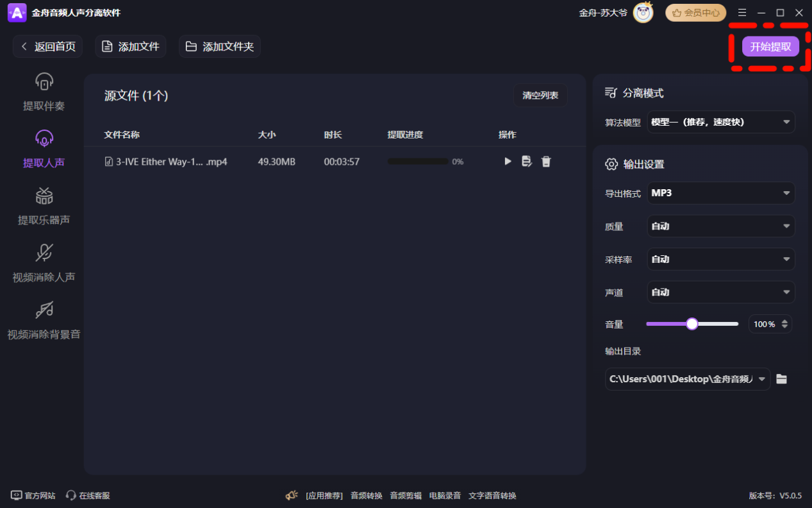Click the 提取进度 progress bar at 0%

pyautogui.click(x=418, y=162)
